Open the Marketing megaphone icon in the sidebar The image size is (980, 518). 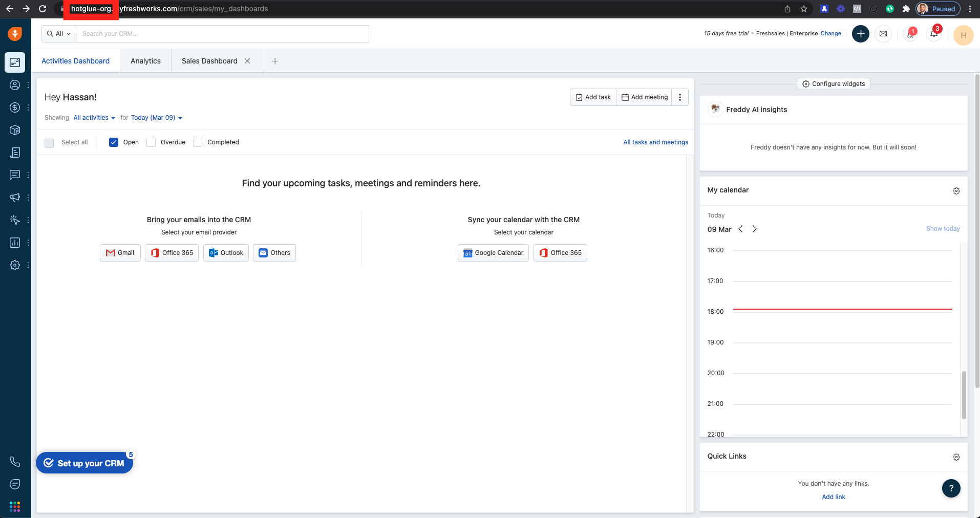tap(15, 198)
